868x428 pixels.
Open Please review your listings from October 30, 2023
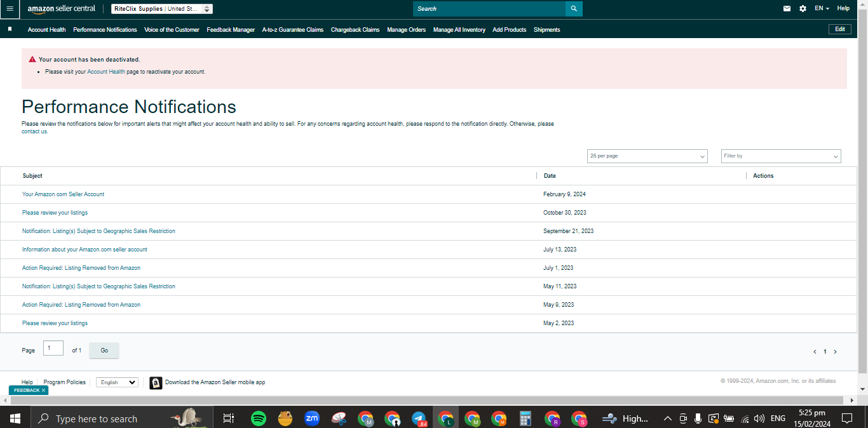pos(55,213)
